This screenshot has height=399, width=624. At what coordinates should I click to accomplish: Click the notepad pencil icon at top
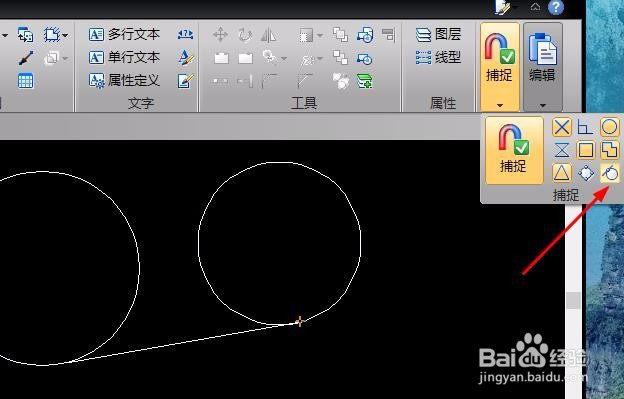[502, 7]
